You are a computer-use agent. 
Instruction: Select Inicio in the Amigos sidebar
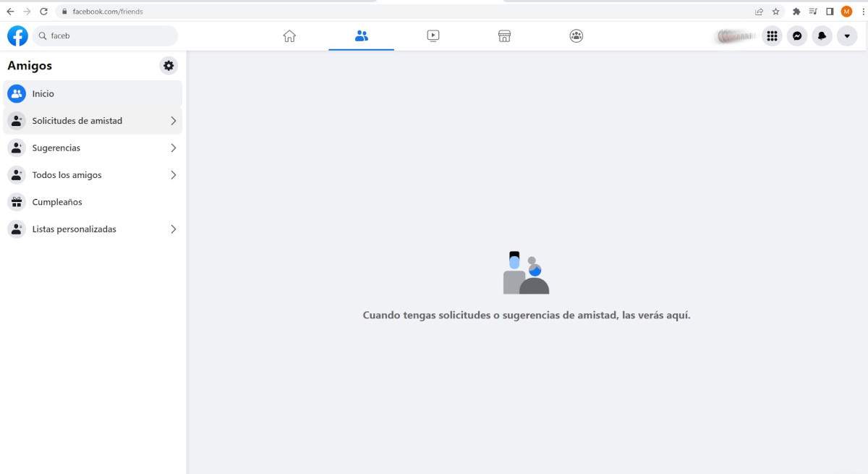pos(93,94)
